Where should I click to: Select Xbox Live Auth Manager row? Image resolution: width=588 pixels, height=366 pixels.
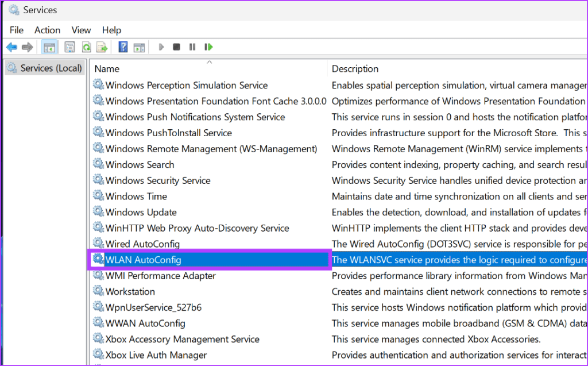pyautogui.click(x=156, y=355)
